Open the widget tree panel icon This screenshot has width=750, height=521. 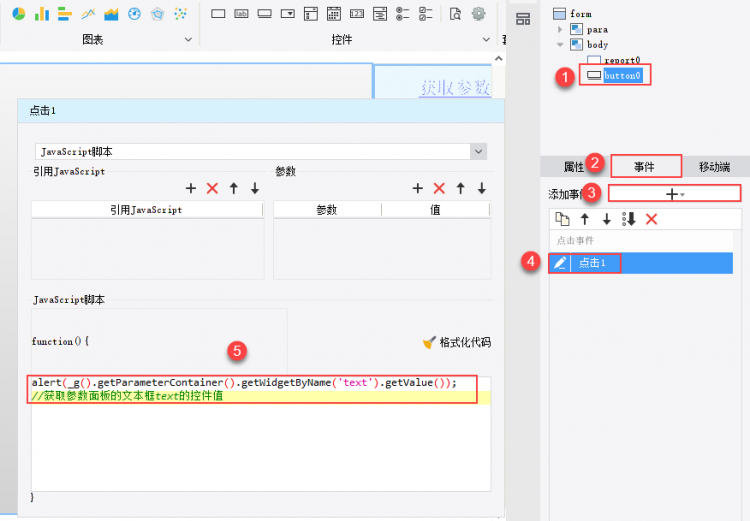[x=523, y=19]
